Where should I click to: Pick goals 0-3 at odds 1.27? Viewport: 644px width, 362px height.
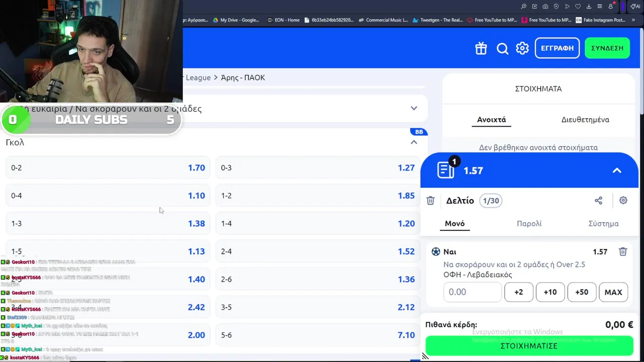coord(318,168)
